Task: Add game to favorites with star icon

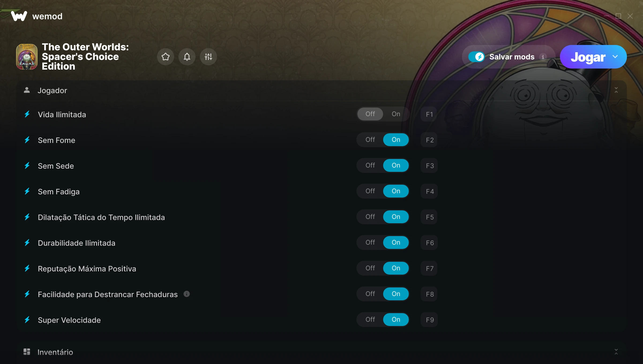Action: [x=166, y=57]
